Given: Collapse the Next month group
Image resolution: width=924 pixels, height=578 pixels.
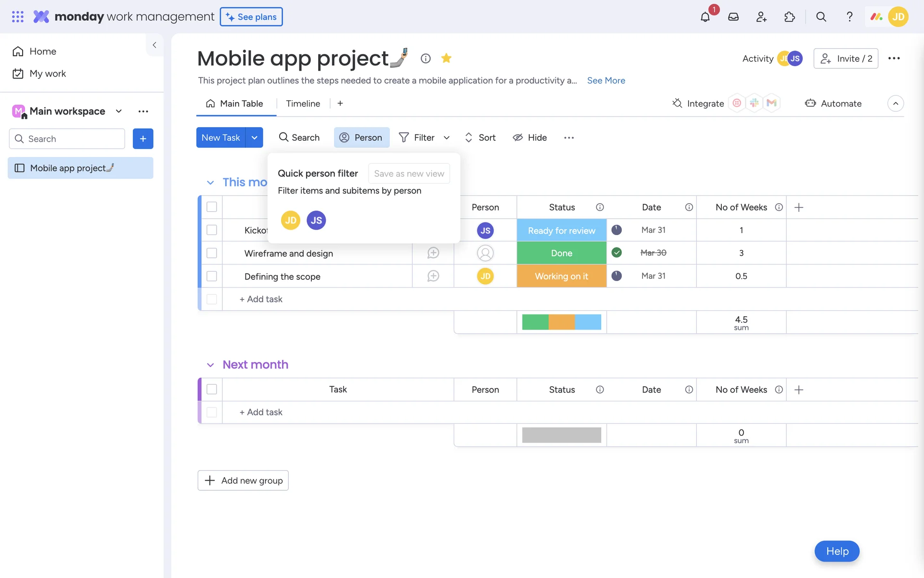Looking at the screenshot, I should [x=210, y=365].
